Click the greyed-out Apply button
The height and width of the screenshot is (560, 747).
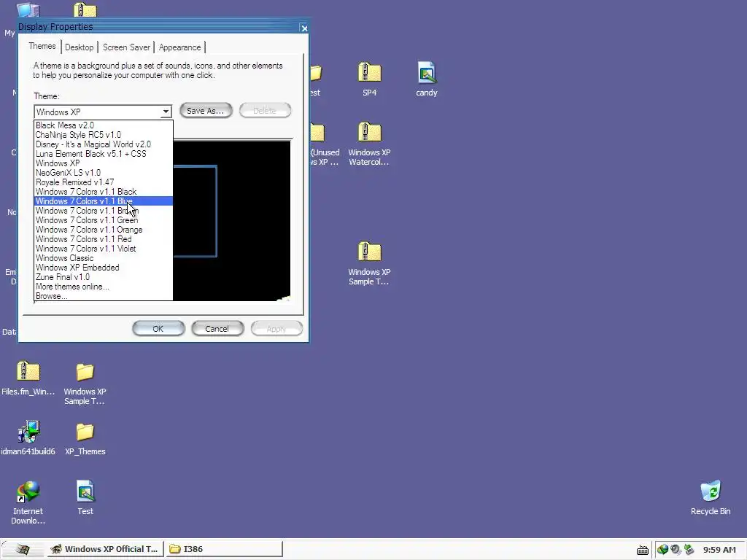point(276,329)
